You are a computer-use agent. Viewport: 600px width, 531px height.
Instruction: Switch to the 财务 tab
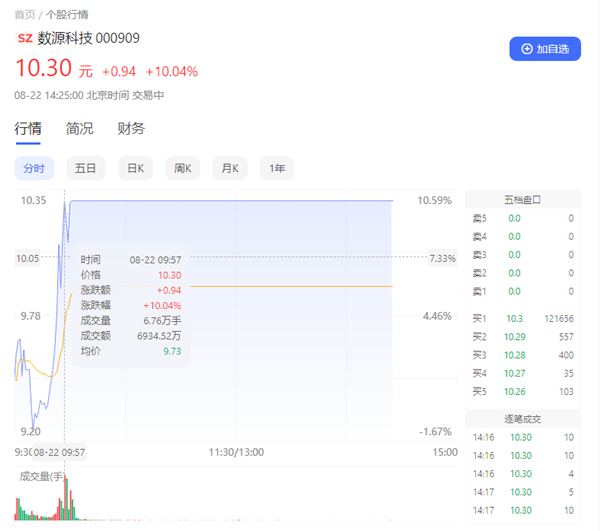tap(131, 129)
